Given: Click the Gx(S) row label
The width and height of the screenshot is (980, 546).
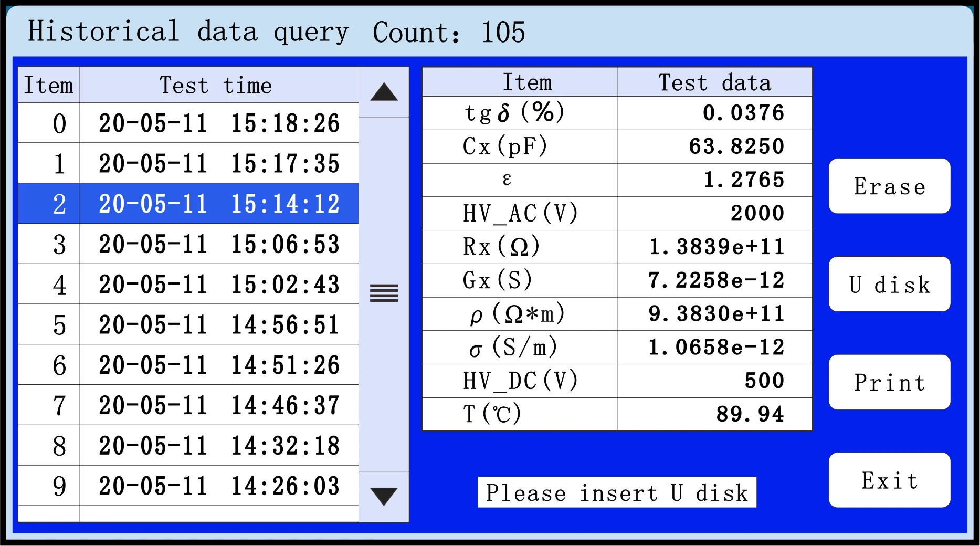Looking at the screenshot, I should [520, 280].
